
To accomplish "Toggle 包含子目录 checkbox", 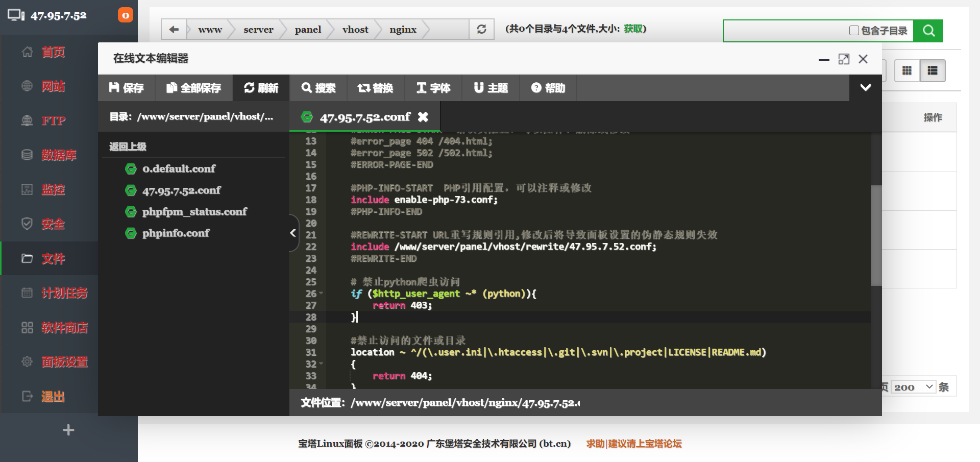I will coord(854,30).
